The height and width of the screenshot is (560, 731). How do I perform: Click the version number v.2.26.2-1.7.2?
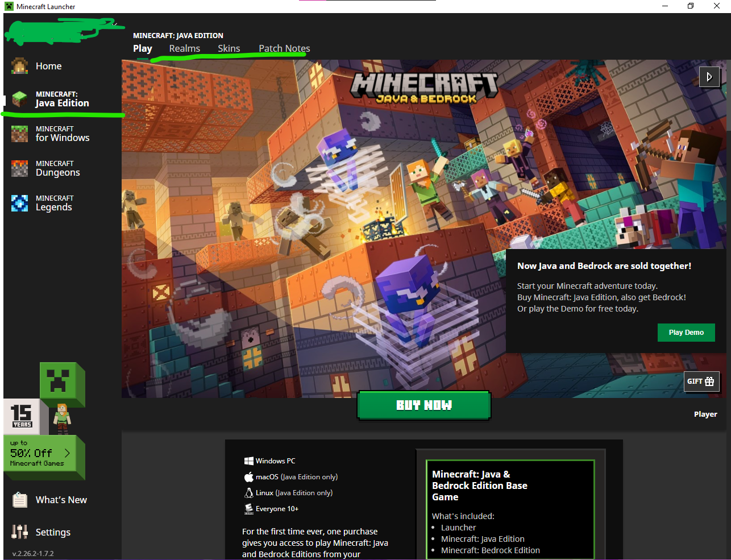[33, 553]
